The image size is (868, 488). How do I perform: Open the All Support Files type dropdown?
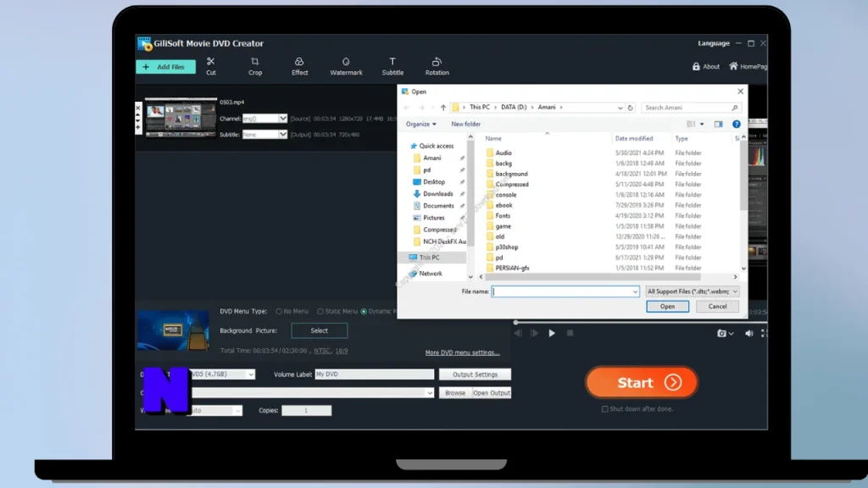692,291
